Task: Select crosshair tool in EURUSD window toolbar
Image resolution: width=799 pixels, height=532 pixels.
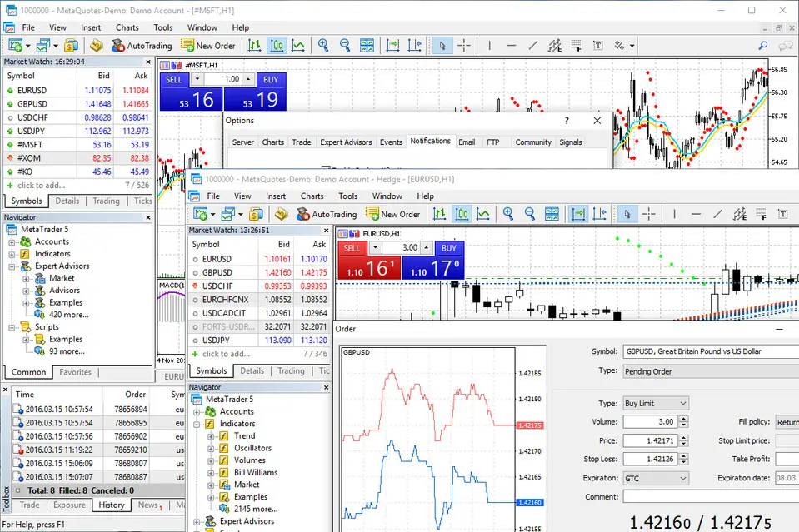Action: pos(649,214)
